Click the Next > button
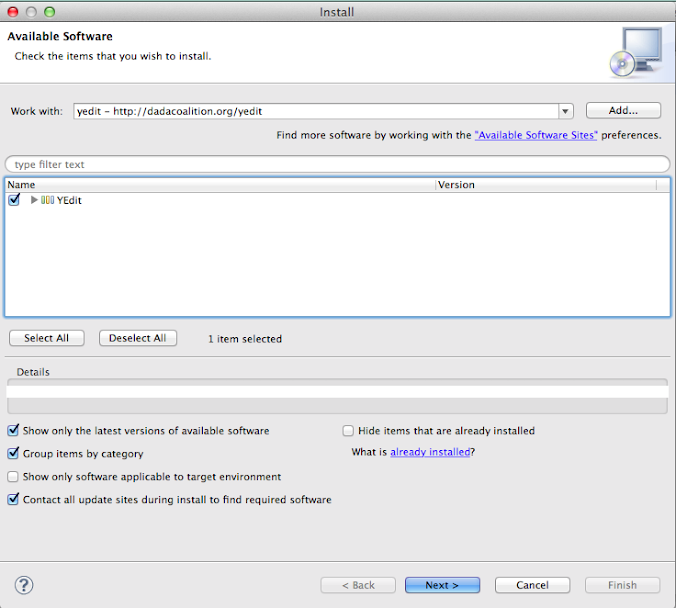The height and width of the screenshot is (608, 676). [442, 585]
